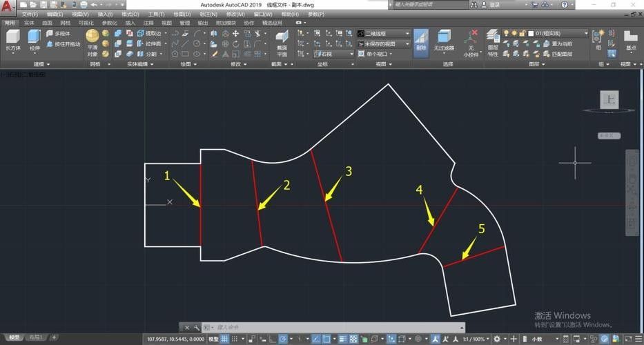Click the ViewCube 上 top face
This screenshot has width=644, height=345.
(609, 100)
